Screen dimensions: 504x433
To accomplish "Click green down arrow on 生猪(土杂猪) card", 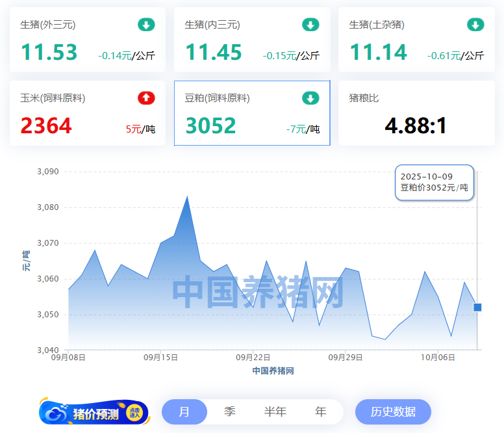I will (475, 25).
